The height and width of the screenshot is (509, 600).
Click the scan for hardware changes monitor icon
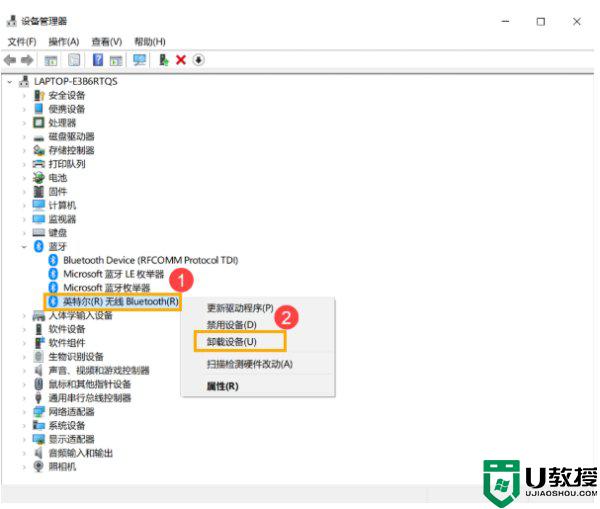click(140, 60)
